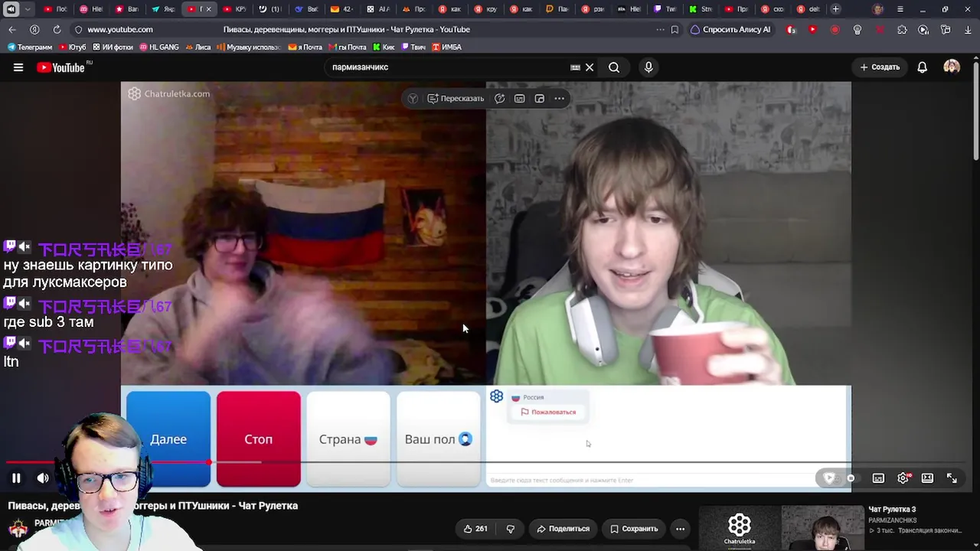
Task: Open the Страна country selector
Action: (348, 439)
